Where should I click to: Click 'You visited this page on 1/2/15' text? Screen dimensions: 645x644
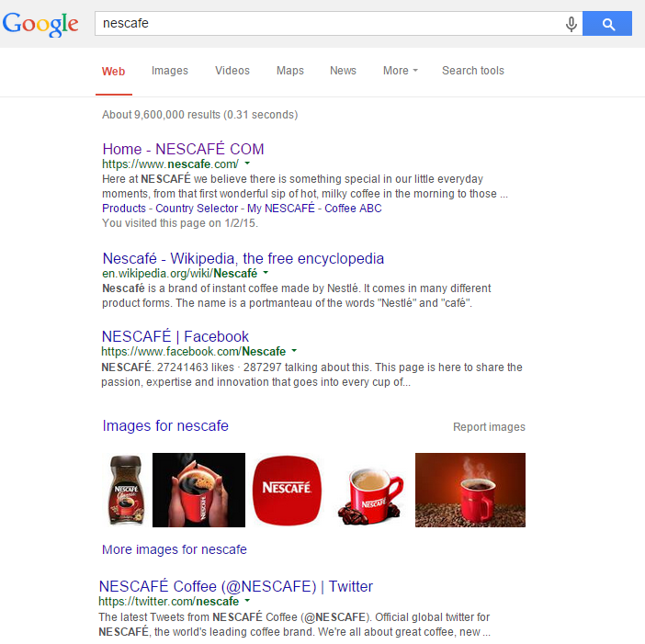coord(180,223)
